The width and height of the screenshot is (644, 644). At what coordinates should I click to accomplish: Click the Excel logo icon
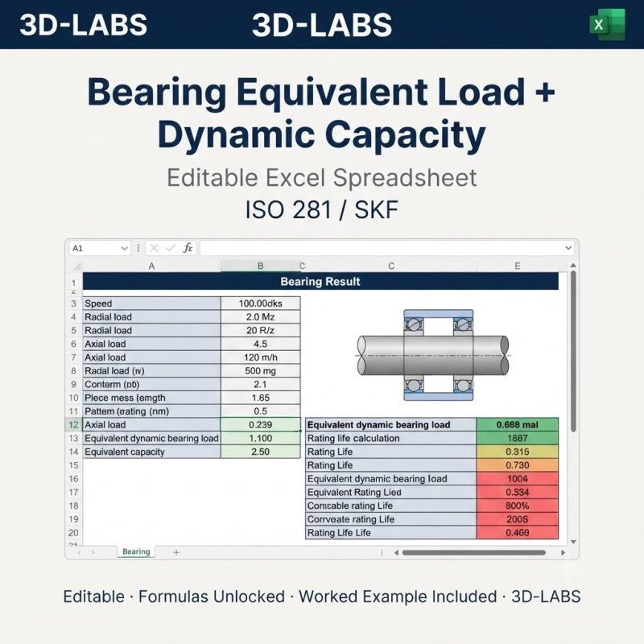point(608,25)
